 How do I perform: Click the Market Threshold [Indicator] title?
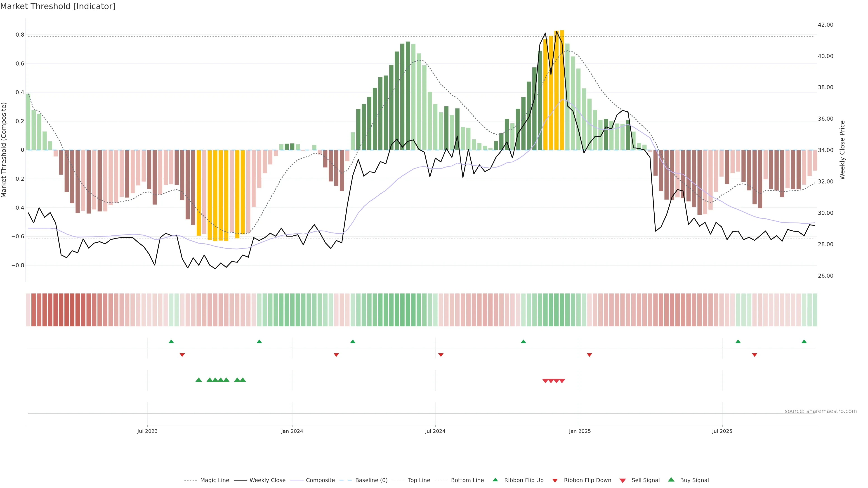point(58,6)
